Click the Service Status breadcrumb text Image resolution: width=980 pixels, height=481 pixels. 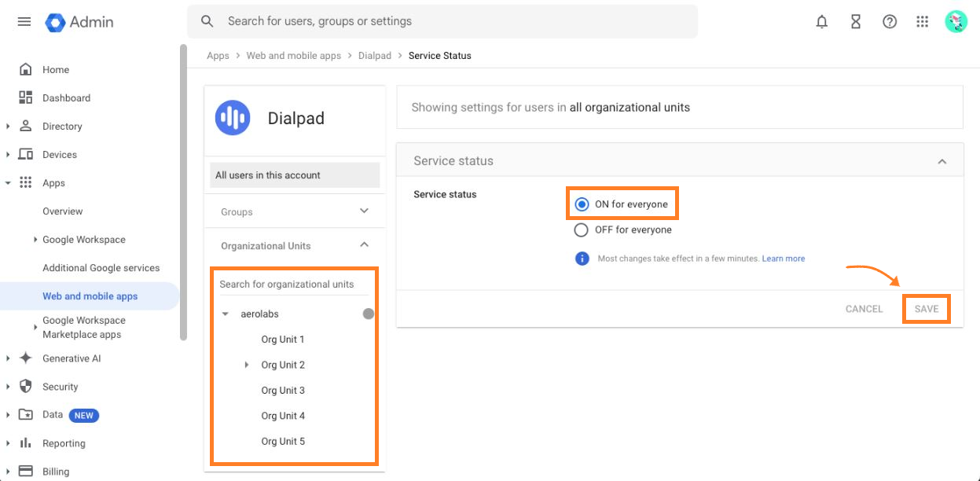[x=440, y=56]
